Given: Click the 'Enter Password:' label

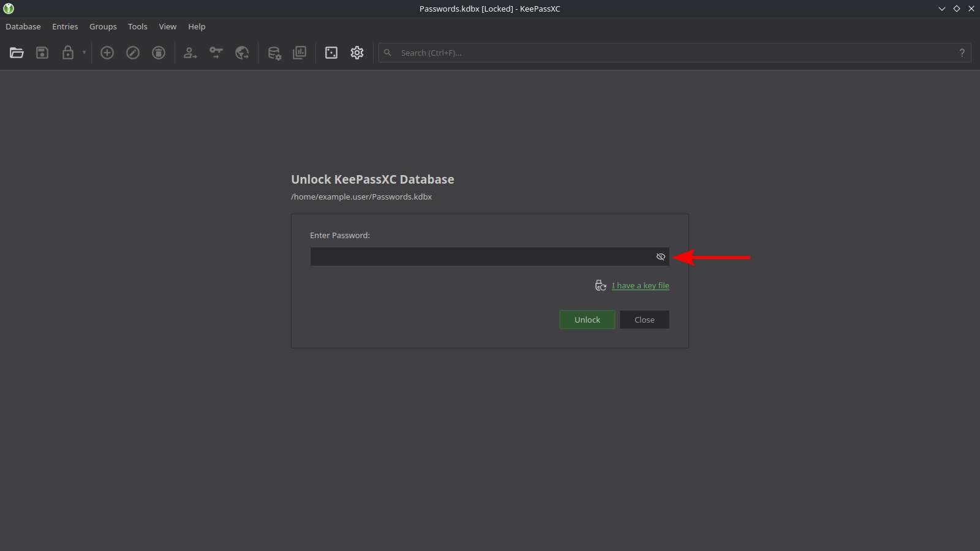Looking at the screenshot, I should [340, 235].
